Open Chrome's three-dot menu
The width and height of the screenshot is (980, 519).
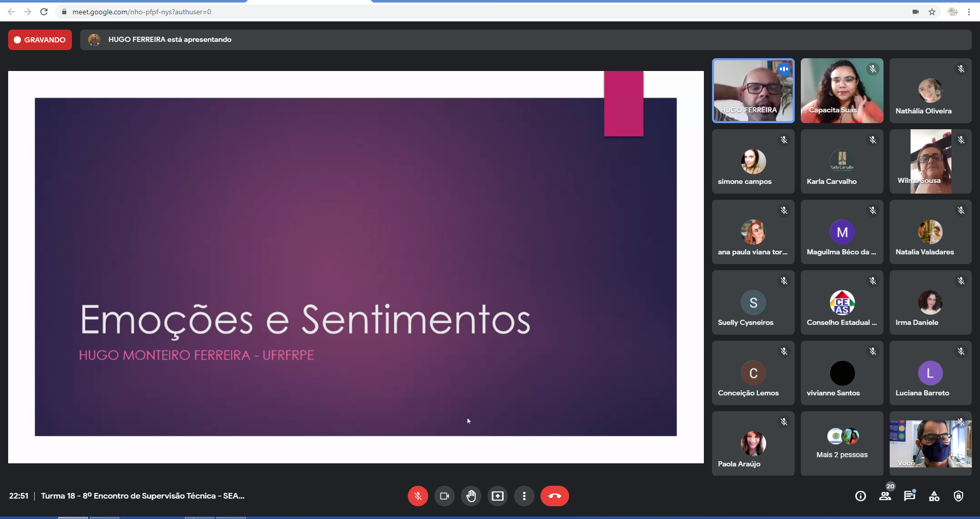click(x=969, y=12)
